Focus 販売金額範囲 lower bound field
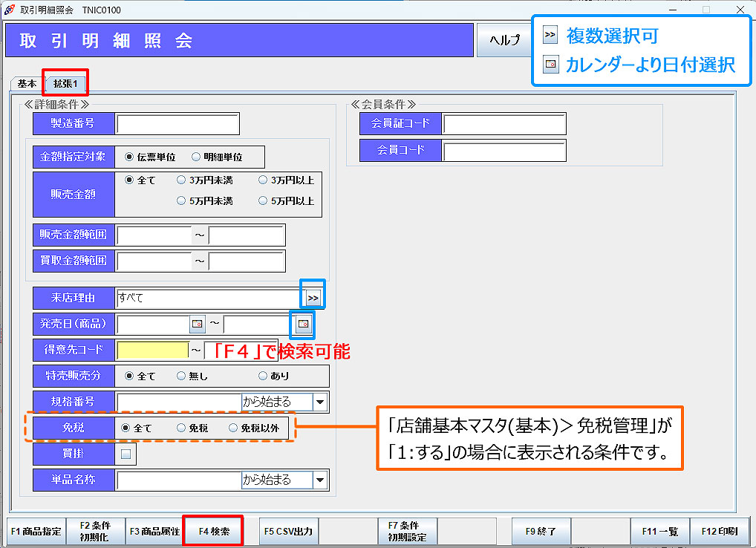 click(154, 235)
